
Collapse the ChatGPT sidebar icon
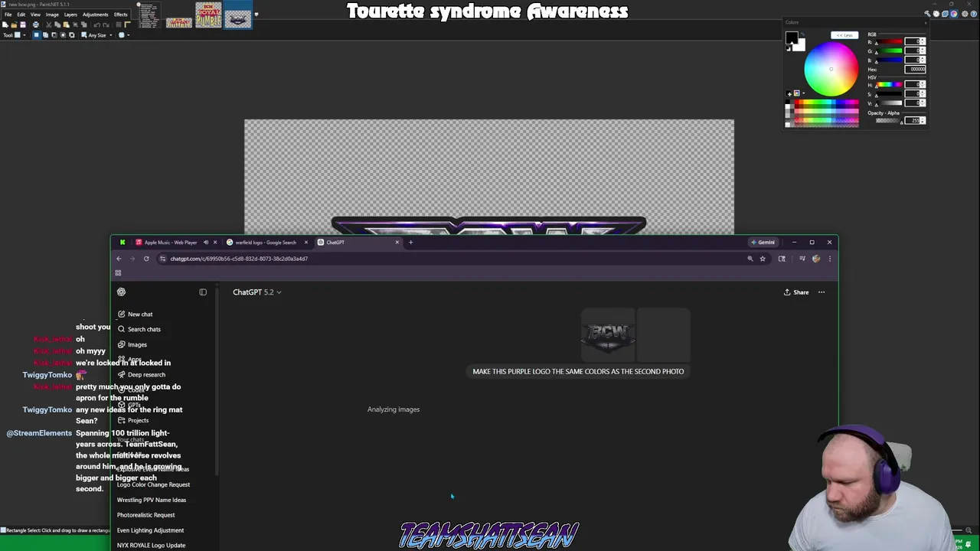(x=203, y=292)
